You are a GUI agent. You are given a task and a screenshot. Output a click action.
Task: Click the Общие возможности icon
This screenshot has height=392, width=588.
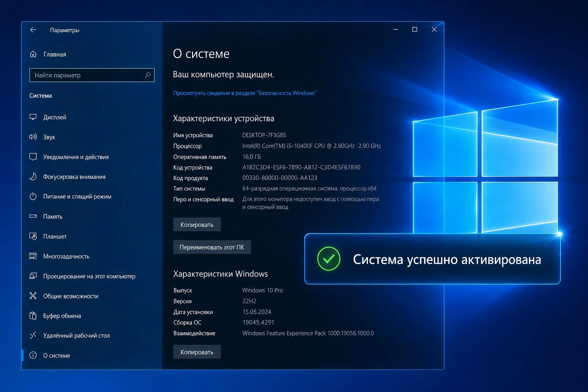click(x=33, y=296)
